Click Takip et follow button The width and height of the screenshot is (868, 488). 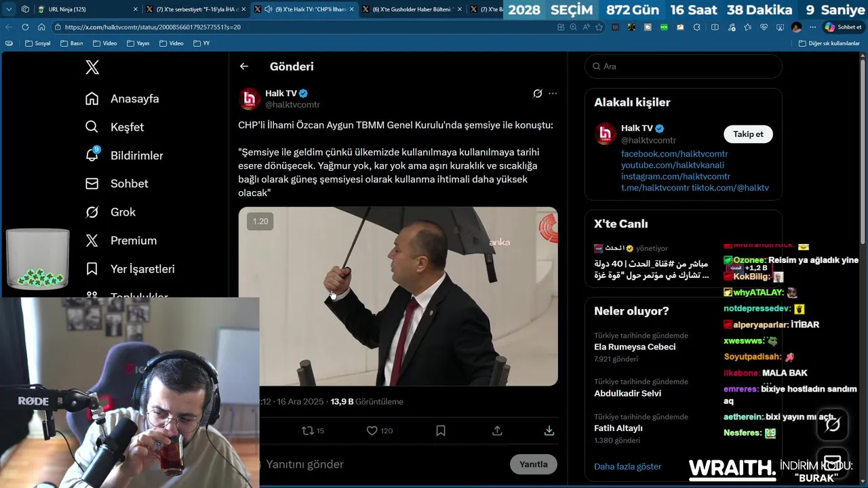point(748,134)
